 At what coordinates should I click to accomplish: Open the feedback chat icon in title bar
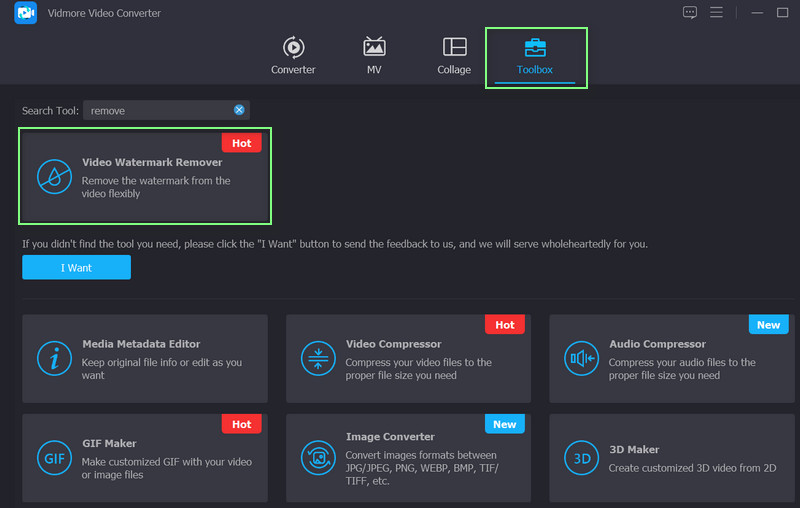(x=689, y=13)
